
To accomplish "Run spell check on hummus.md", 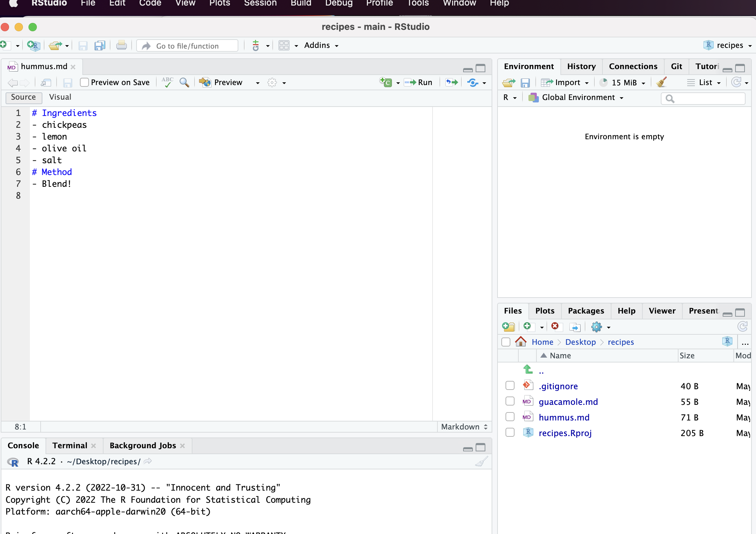I will point(167,83).
